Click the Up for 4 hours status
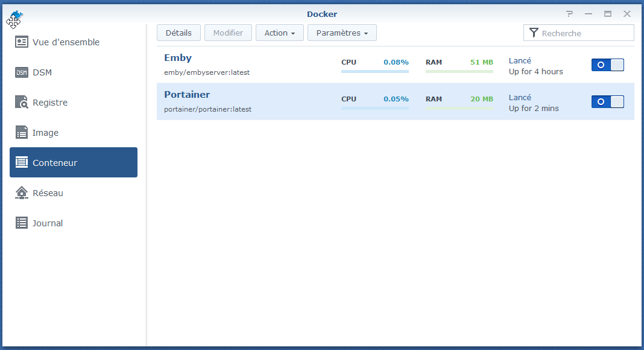This screenshot has height=350, width=644. (536, 71)
